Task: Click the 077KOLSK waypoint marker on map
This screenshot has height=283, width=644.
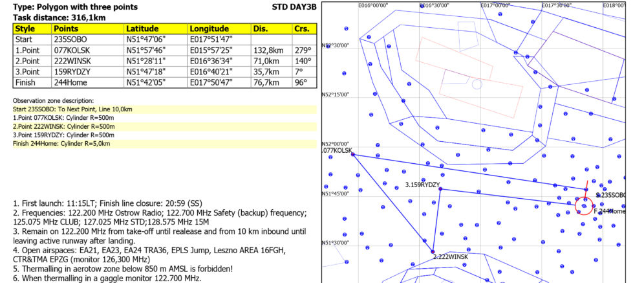Action: 353,155
